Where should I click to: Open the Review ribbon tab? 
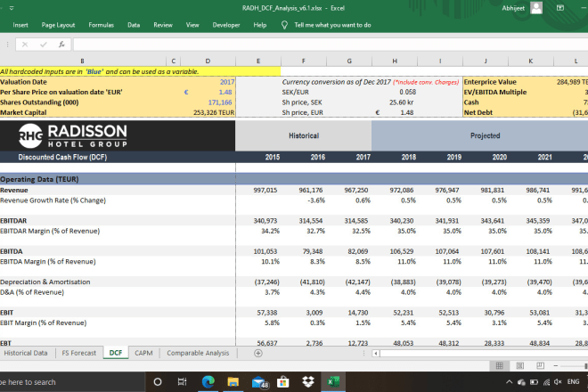(163, 25)
